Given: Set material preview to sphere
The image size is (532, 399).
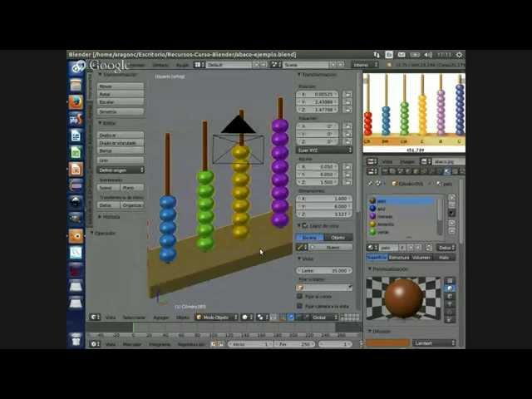Looking at the screenshot, I should (x=450, y=288).
